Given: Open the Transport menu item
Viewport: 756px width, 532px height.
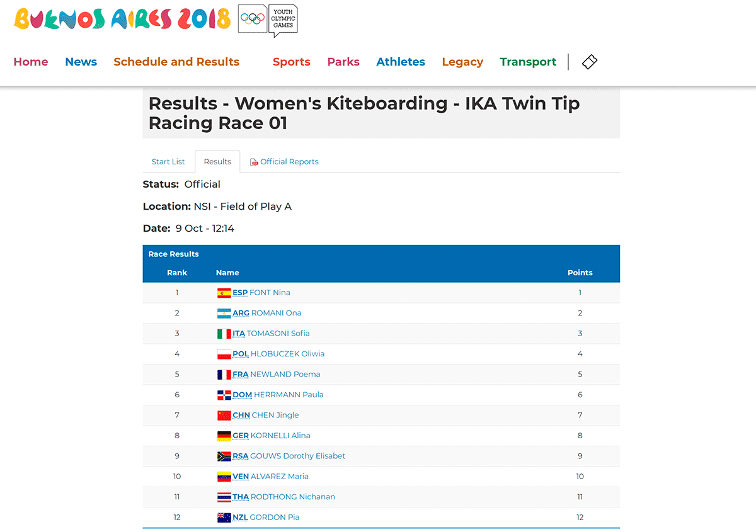Looking at the screenshot, I should pos(528,62).
